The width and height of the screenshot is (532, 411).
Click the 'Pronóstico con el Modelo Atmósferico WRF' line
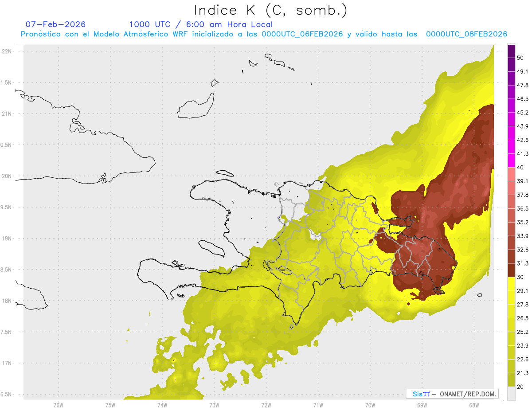(x=264, y=34)
